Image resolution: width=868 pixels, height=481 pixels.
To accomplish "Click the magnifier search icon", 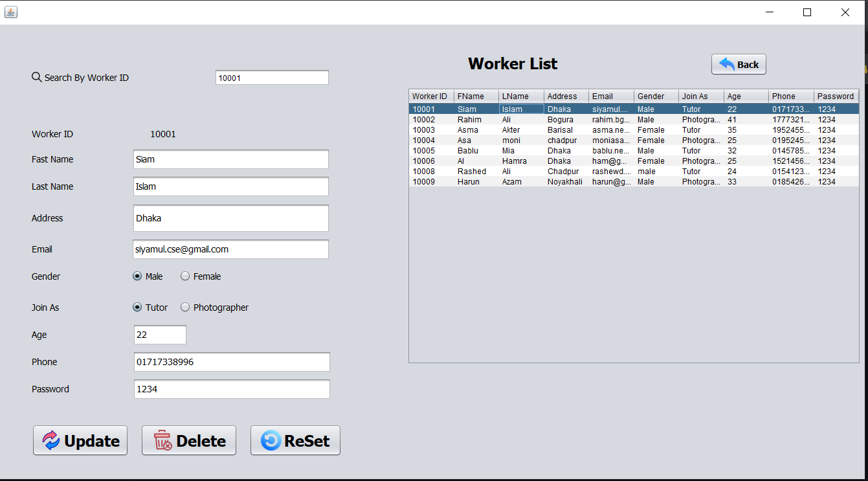I will (x=36, y=77).
